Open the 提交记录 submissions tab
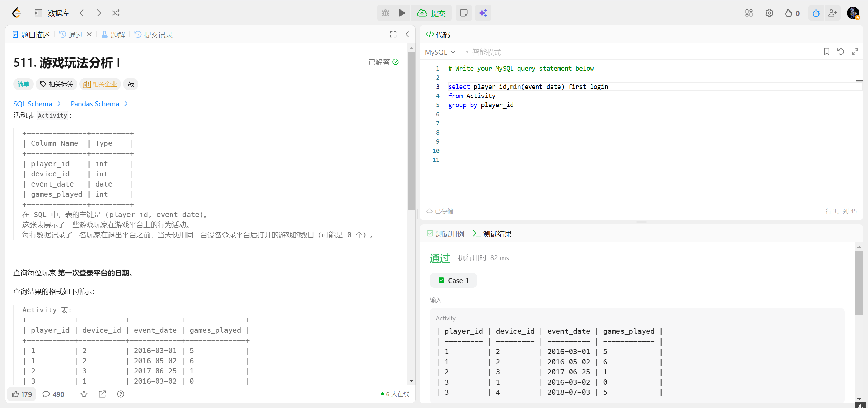The image size is (868, 408). 154,35
